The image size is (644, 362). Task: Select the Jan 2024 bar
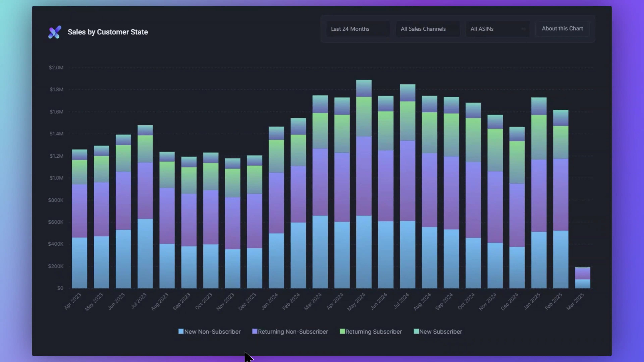(276, 207)
